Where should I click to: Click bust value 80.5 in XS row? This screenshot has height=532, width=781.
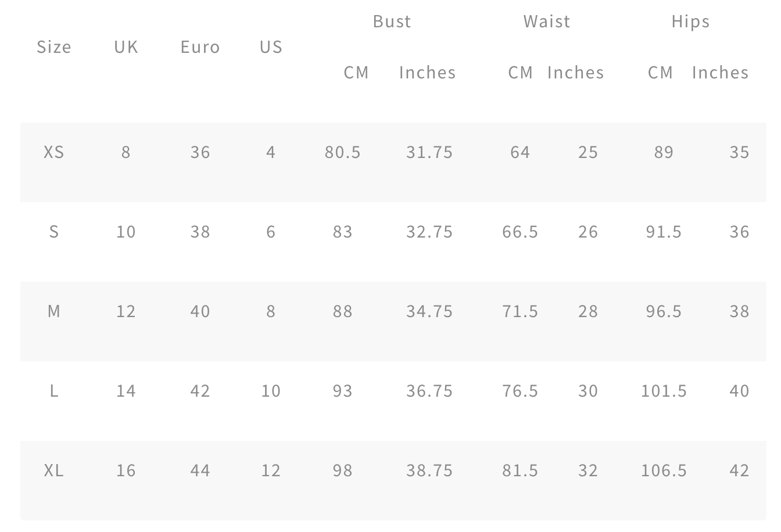pyautogui.click(x=343, y=152)
